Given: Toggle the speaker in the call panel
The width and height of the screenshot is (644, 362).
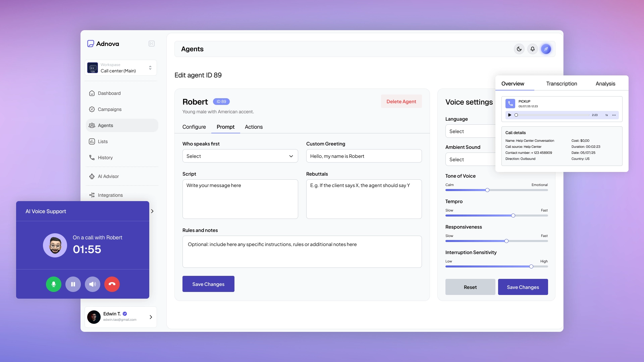Looking at the screenshot, I should pyautogui.click(x=93, y=284).
